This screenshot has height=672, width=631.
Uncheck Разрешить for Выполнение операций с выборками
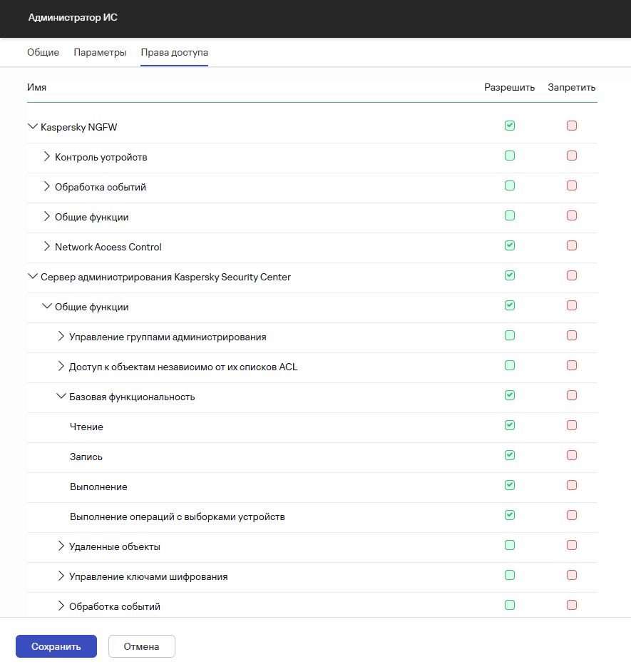tap(510, 516)
